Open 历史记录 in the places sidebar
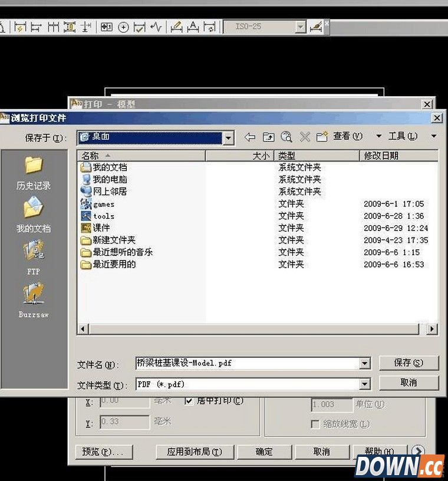Screen dimensions: 448x481 coord(34,173)
